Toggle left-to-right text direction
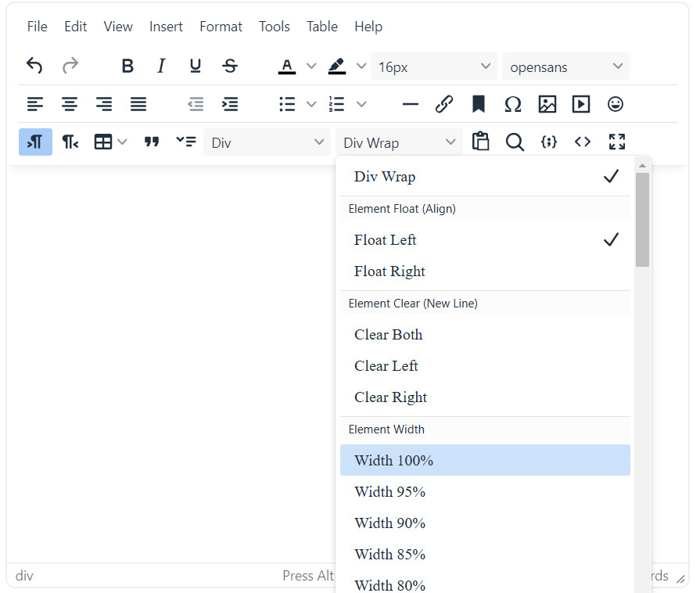Image resolution: width=700 pixels, height=593 pixels. 35,142
